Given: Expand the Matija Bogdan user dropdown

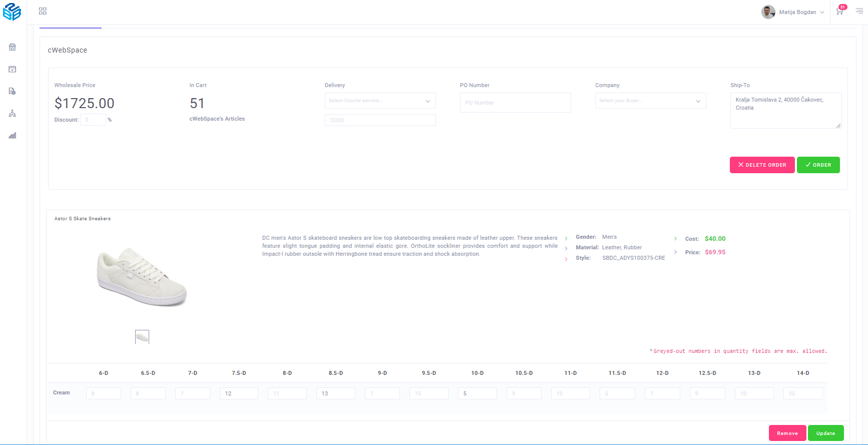Looking at the screenshot, I should pos(793,12).
